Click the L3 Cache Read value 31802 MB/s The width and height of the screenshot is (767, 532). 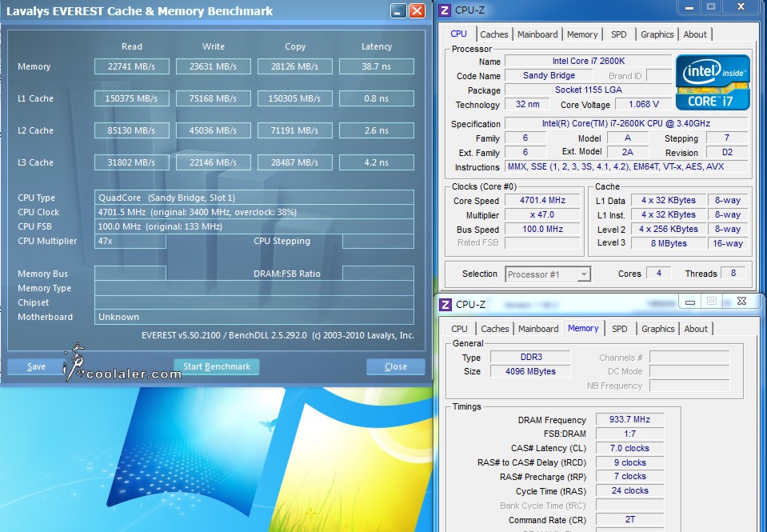pyautogui.click(x=132, y=162)
